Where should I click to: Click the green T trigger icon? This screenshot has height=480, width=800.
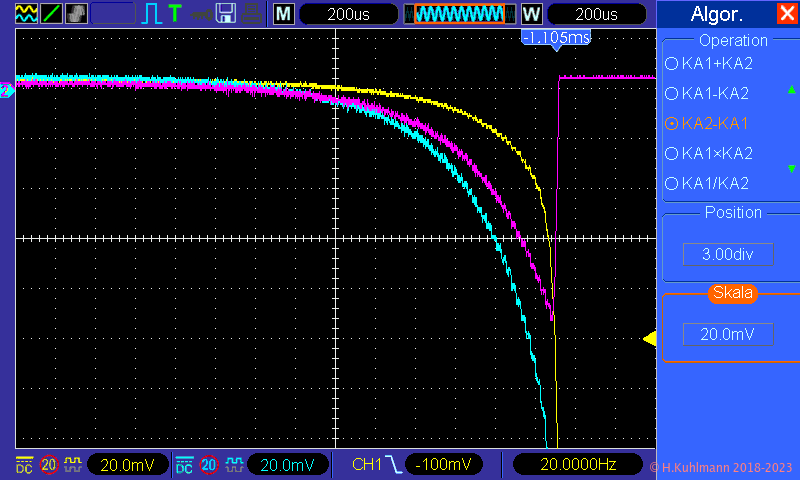click(x=175, y=14)
